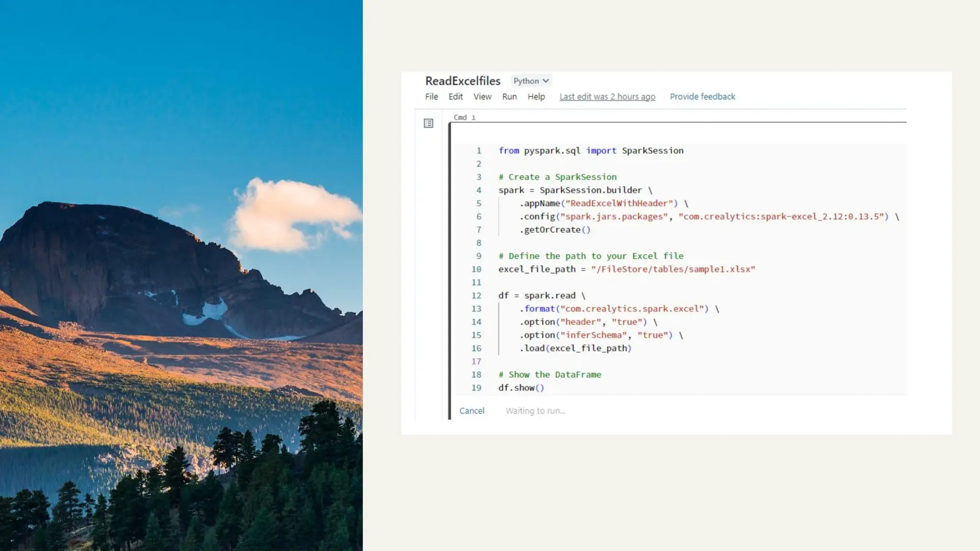Click the 'Last edit was 2 hours ago' link
This screenshot has width=980, height=551.
[x=607, y=97]
